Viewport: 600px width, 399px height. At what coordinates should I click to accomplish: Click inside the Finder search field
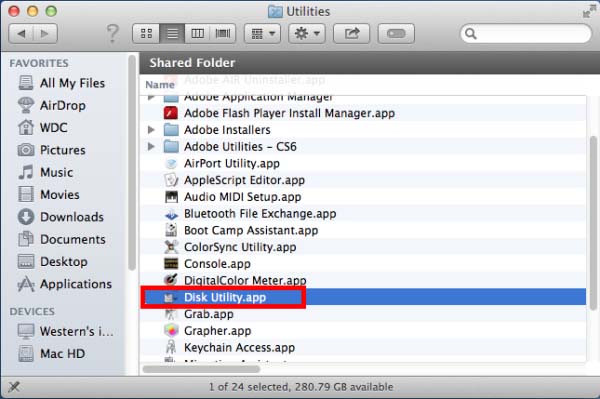pos(526,34)
